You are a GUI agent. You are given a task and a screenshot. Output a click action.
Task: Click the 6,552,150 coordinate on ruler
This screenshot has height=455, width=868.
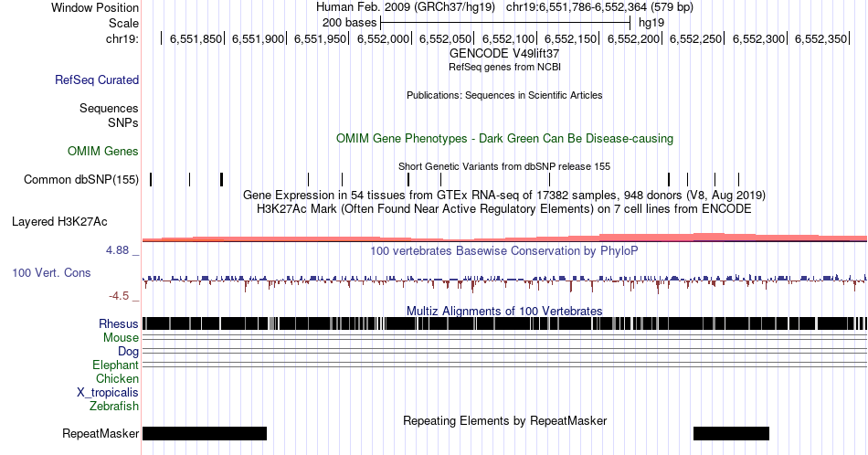[x=571, y=38]
